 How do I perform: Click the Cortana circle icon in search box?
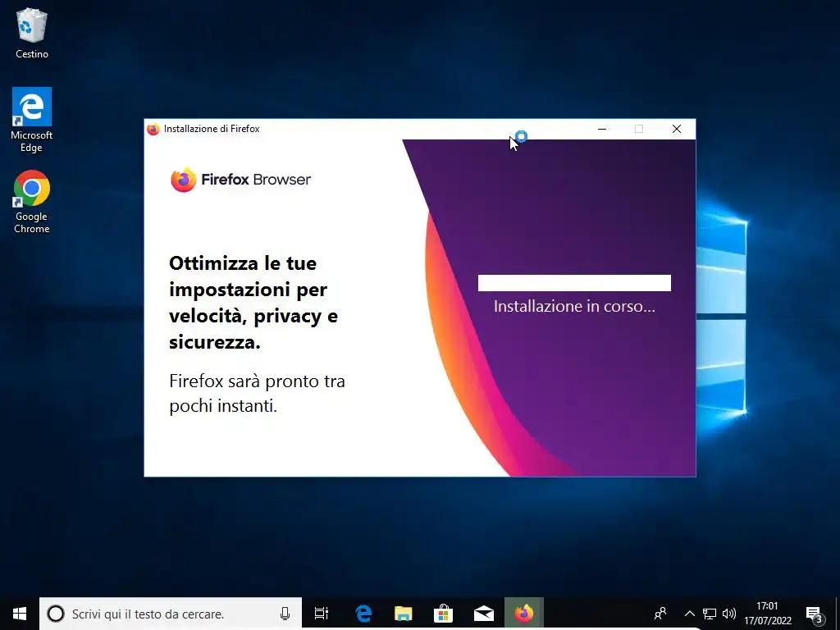click(56, 614)
